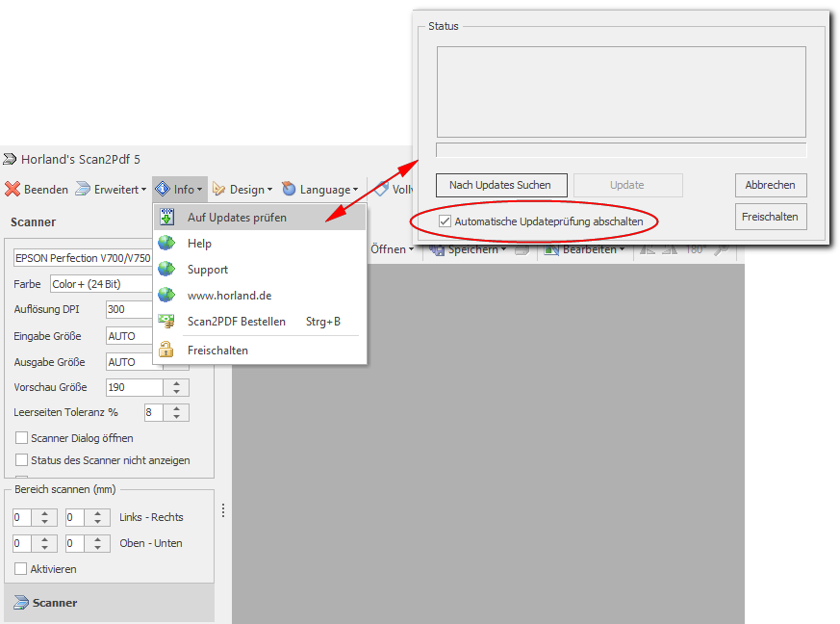Image resolution: width=840 pixels, height=624 pixels.
Task: Increase the first Links - Rechts value
Action: pos(44,513)
